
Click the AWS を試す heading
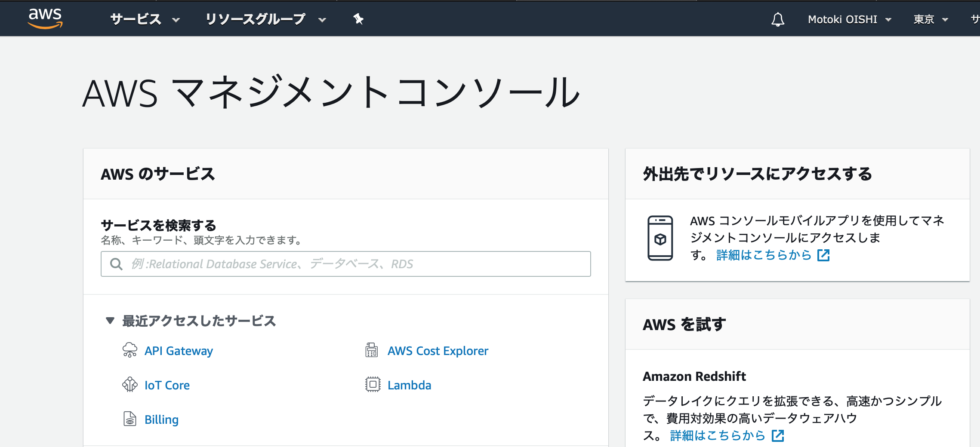(x=684, y=325)
